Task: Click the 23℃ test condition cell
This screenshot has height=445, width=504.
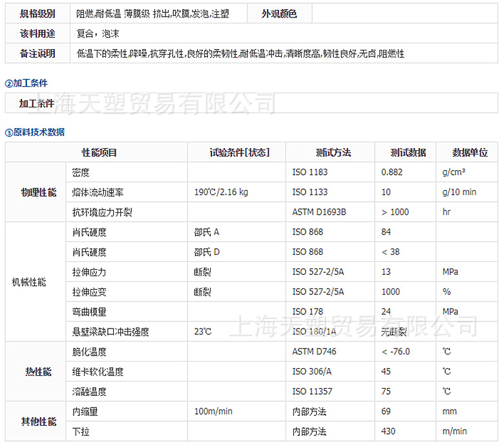Action: [237, 332]
